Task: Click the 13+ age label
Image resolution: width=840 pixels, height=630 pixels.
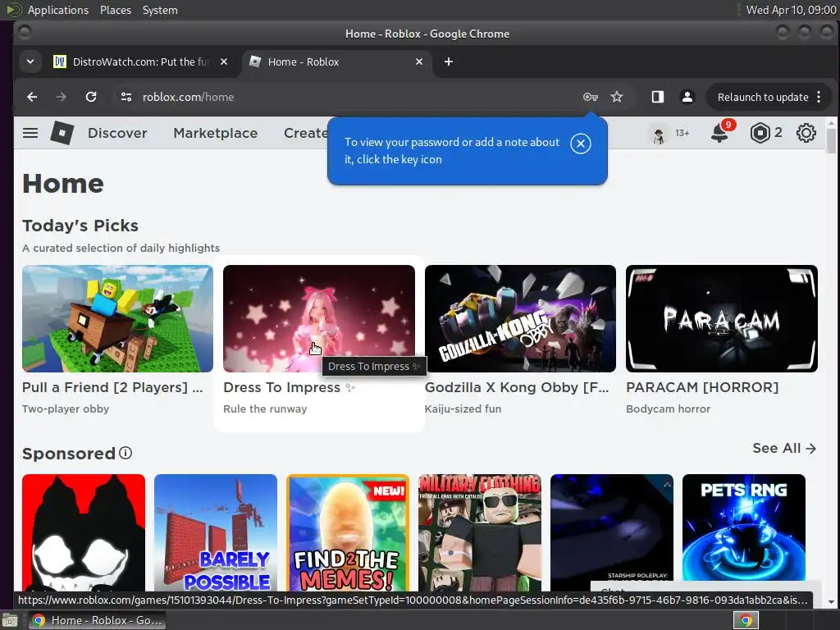Action: [x=682, y=133]
